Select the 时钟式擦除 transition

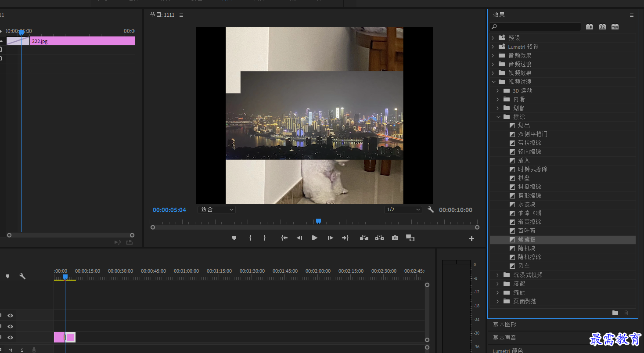click(x=532, y=169)
